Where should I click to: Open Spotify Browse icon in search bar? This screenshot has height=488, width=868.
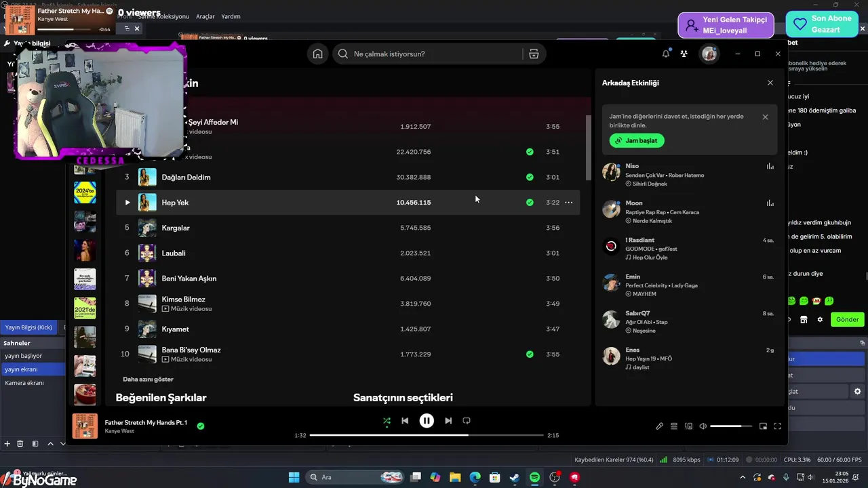coord(534,54)
